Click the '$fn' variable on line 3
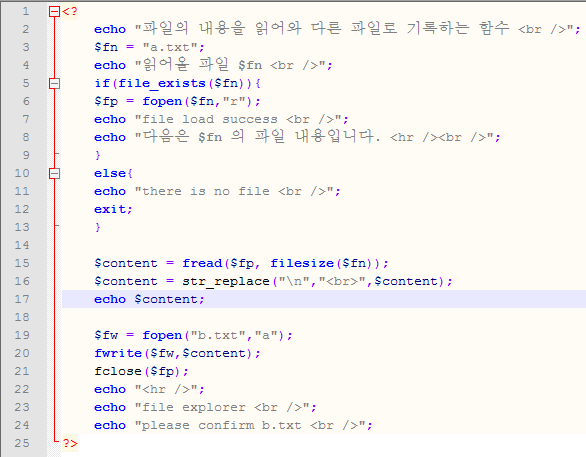586x457 pixels. (106, 47)
